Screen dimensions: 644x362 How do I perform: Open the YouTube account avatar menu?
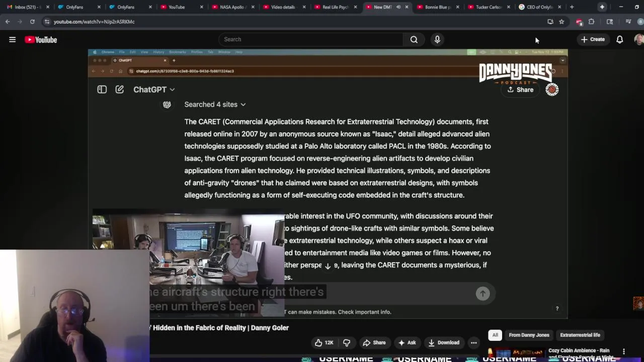639,39
